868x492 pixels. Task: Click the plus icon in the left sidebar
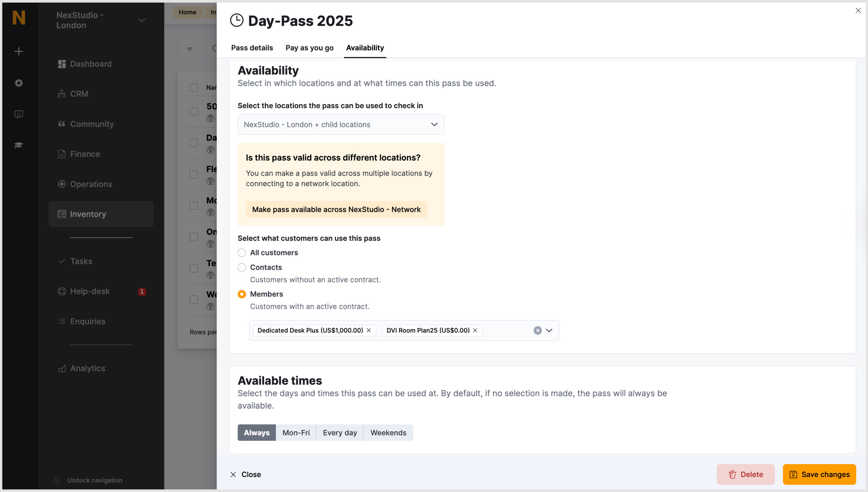19,51
